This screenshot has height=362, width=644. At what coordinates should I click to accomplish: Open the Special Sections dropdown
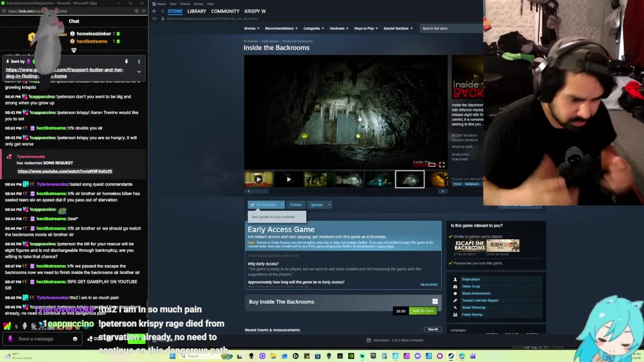398,28
